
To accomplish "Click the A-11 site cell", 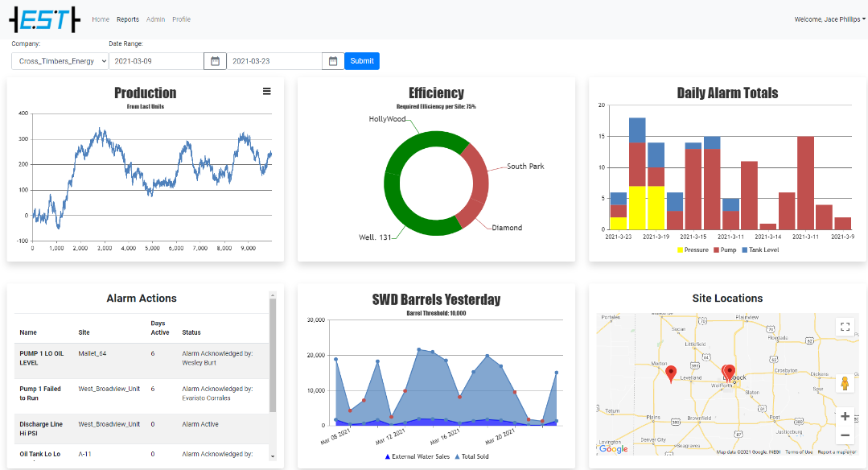I will [84, 454].
